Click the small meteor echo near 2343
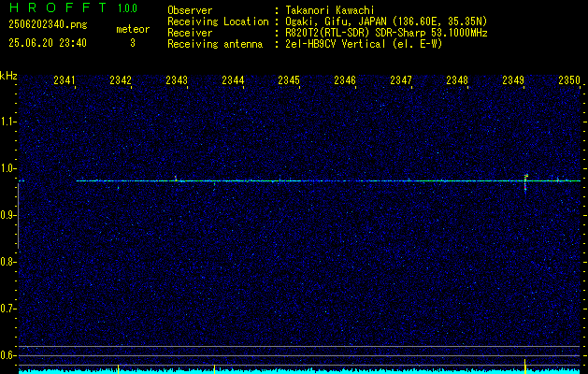 [x=176, y=179]
